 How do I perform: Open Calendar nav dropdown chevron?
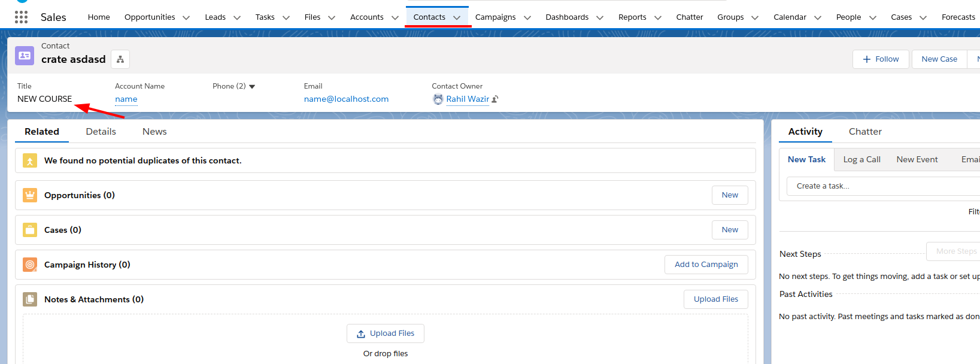click(x=818, y=18)
